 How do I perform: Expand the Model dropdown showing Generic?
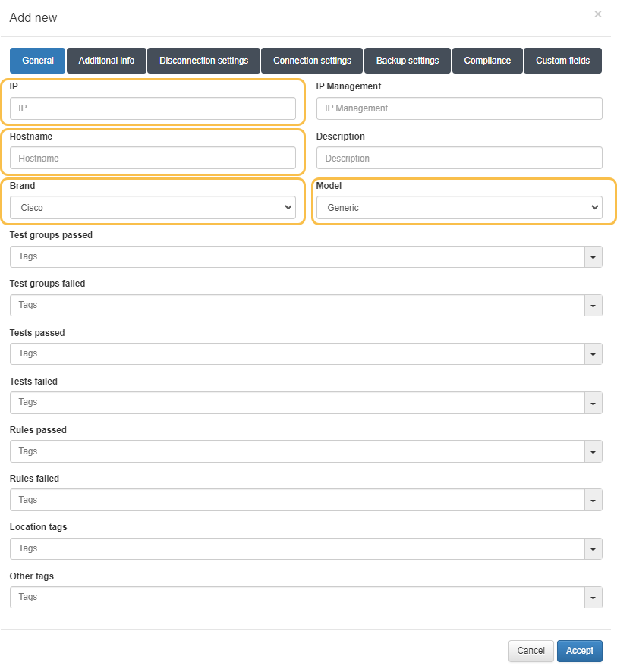coord(458,208)
